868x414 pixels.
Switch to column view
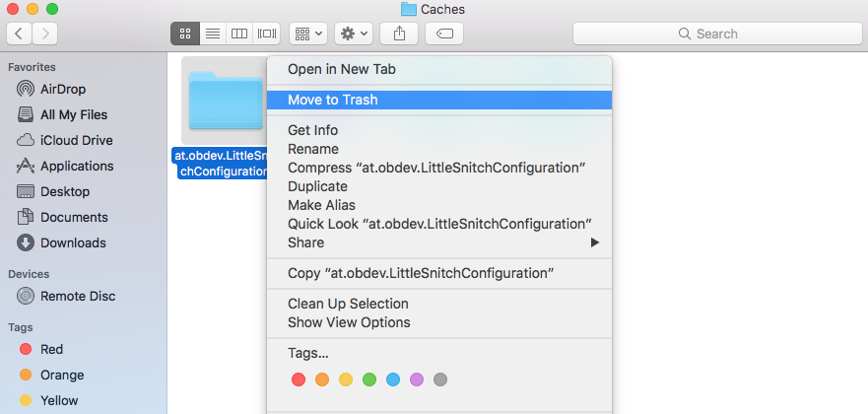coord(239,34)
